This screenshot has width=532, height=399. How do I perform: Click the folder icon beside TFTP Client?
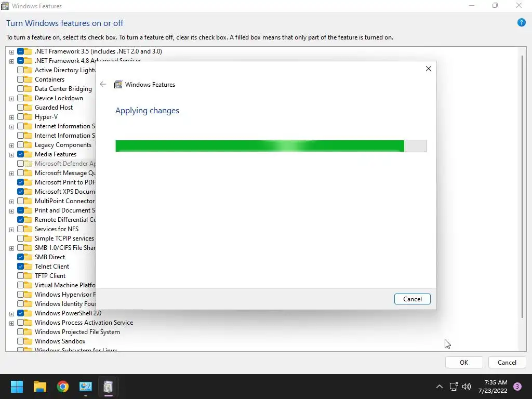tap(28, 276)
